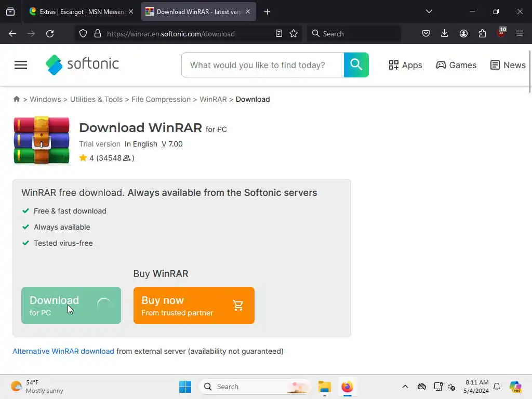Open a new browser tab
The image size is (532, 399).
[267, 12]
